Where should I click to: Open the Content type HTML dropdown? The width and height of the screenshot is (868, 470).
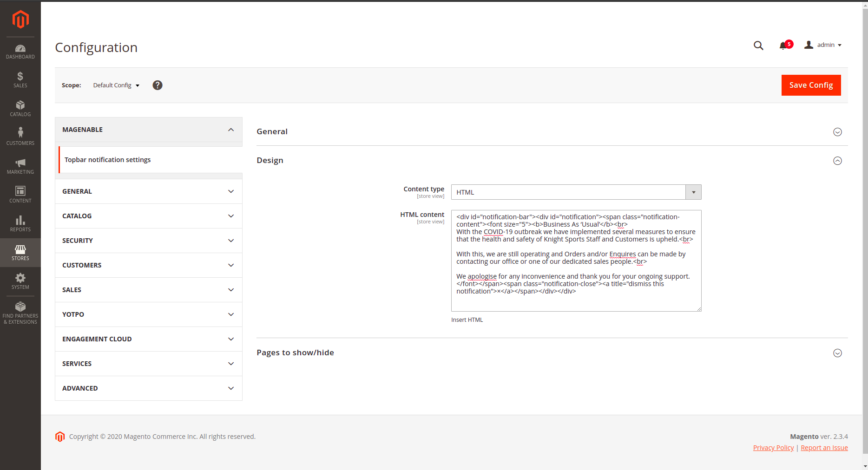point(576,192)
